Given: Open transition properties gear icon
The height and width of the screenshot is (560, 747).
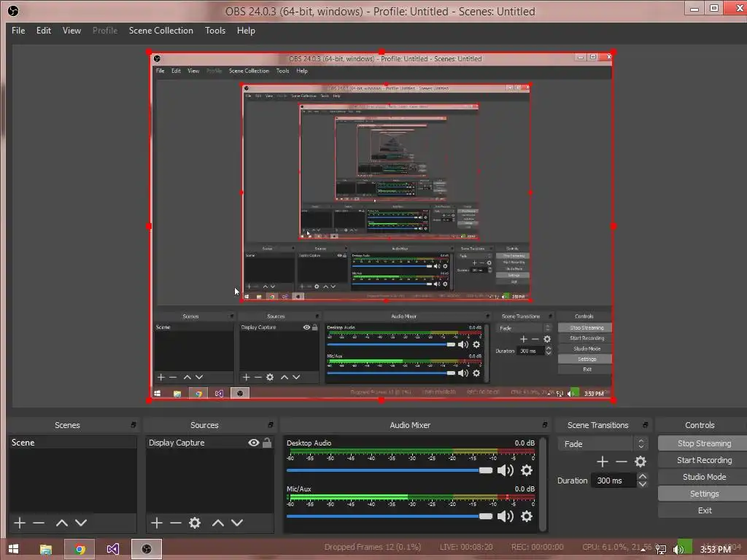Looking at the screenshot, I should [x=640, y=462].
